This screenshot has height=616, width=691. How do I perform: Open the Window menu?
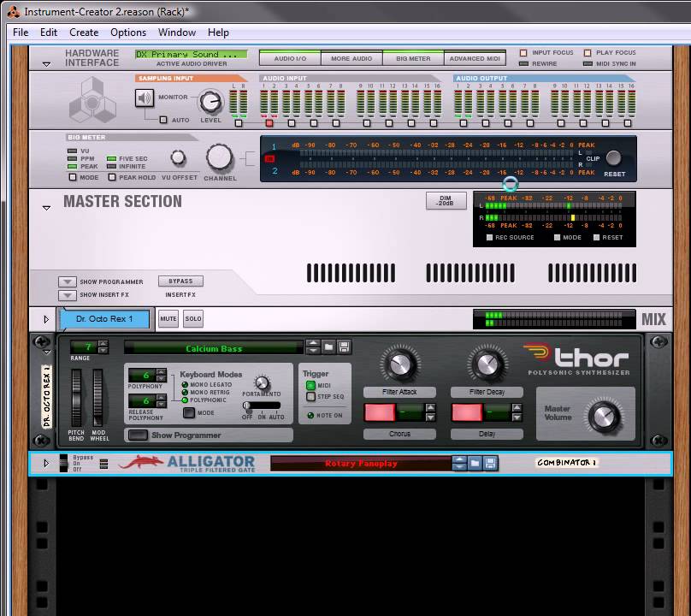[x=177, y=33]
